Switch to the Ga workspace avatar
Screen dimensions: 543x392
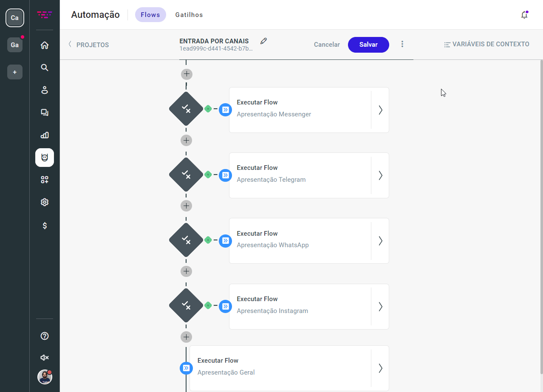click(x=15, y=45)
